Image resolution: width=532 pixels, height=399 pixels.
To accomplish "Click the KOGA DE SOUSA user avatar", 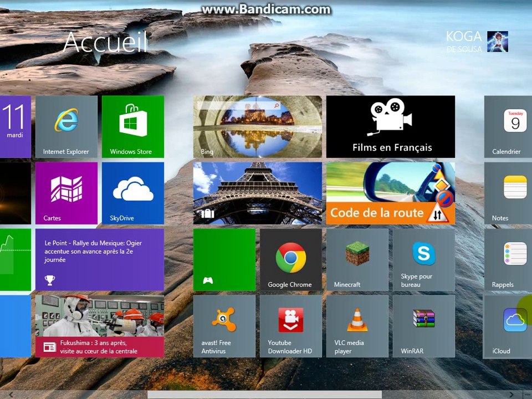I will (x=498, y=42).
